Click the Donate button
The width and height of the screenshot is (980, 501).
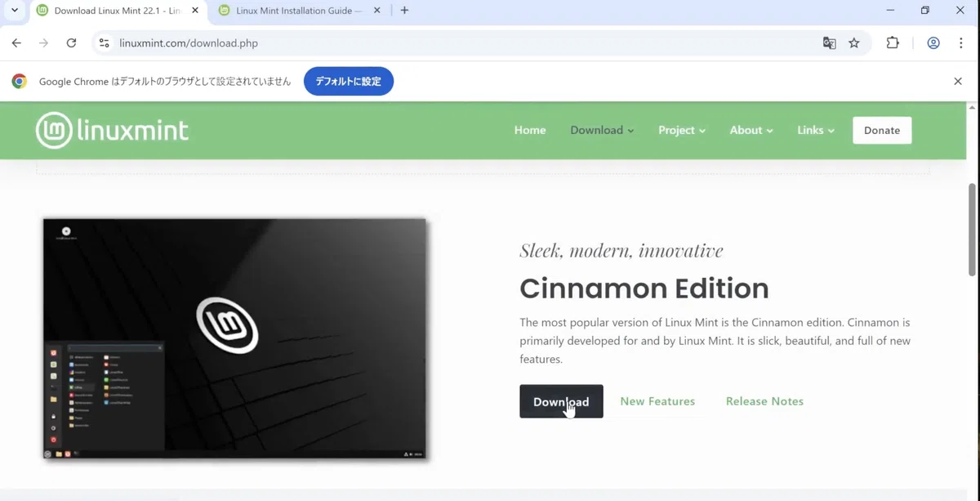[x=882, y=130]
